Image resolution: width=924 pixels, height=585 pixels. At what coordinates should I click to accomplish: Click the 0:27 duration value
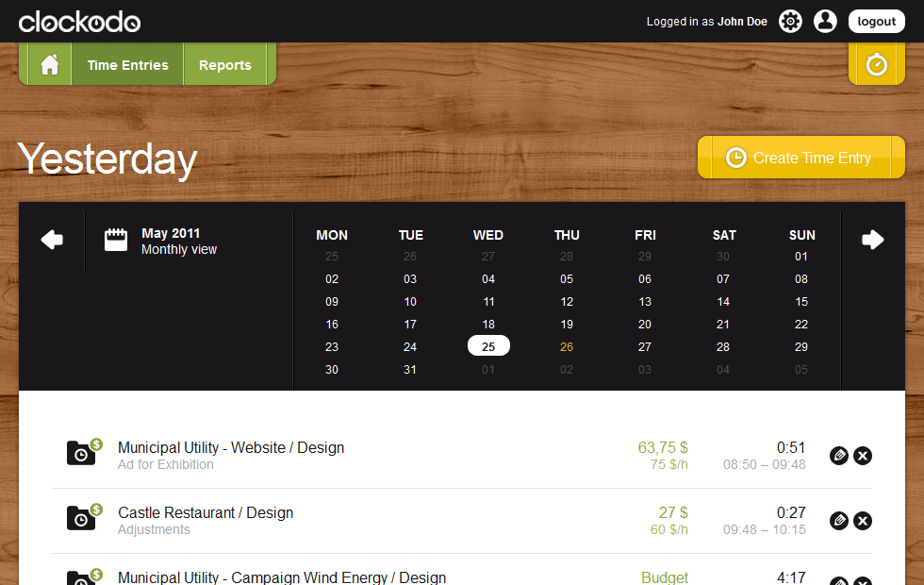coord(791,512)
